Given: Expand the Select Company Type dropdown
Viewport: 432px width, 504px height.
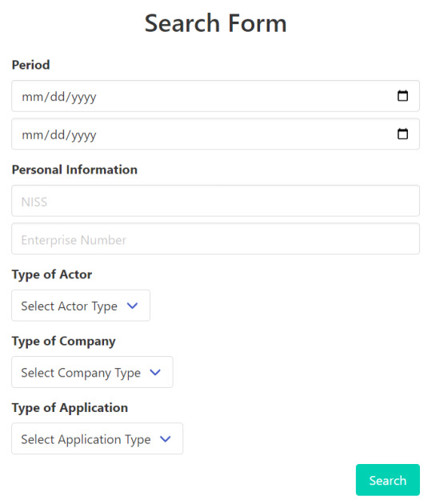Looking at the screenshot, I should coord(92,372).
